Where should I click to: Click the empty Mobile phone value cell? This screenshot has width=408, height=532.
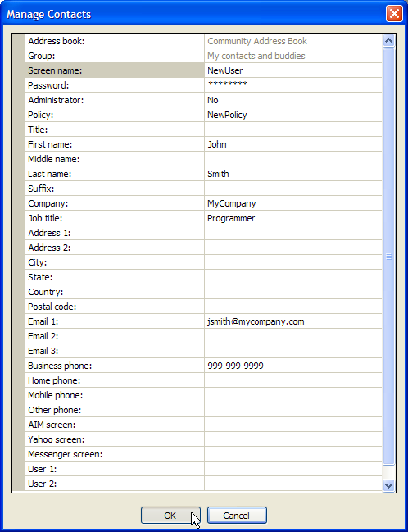(293, 395)
